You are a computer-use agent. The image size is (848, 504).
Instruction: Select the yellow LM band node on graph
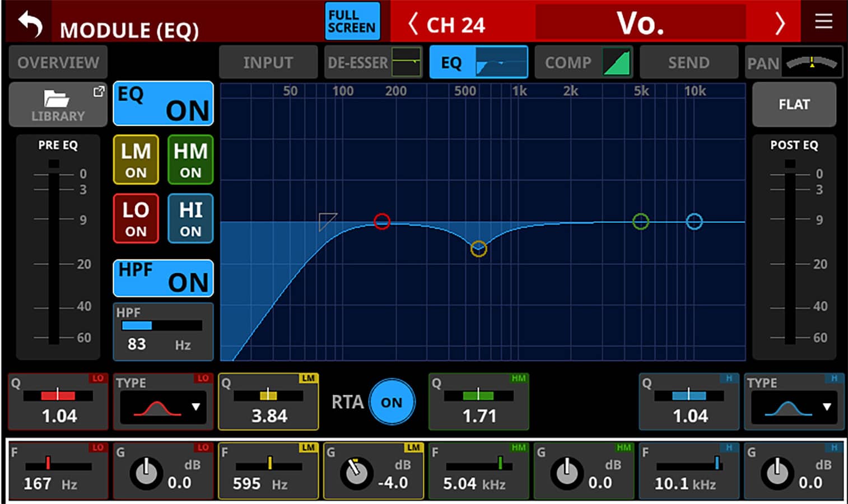(478, 249)
